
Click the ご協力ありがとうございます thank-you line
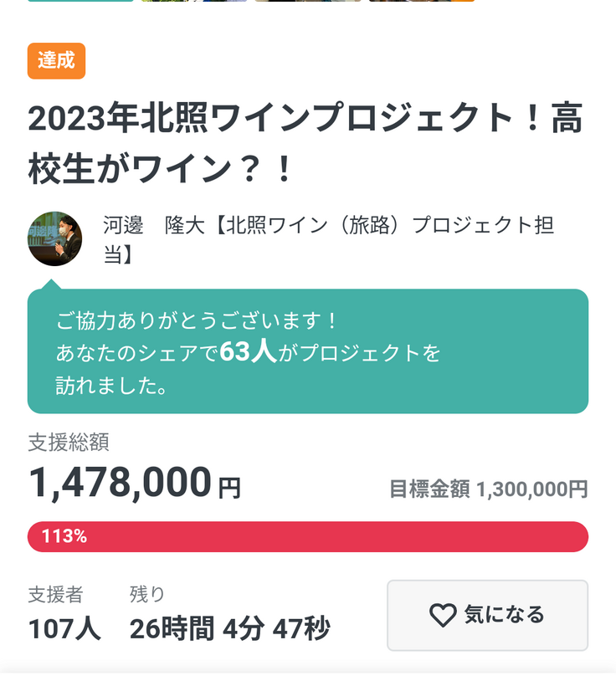click(198, 321)
